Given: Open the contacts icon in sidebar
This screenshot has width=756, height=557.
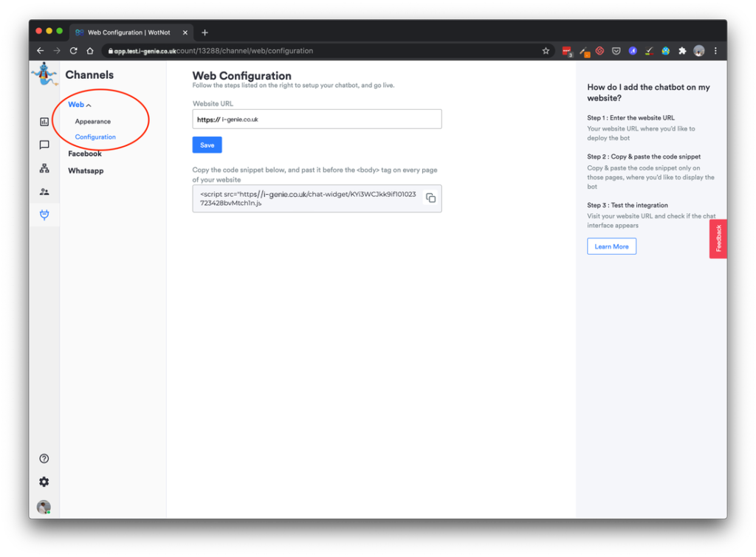Looking at the screenshot, I should click(44, 192).
